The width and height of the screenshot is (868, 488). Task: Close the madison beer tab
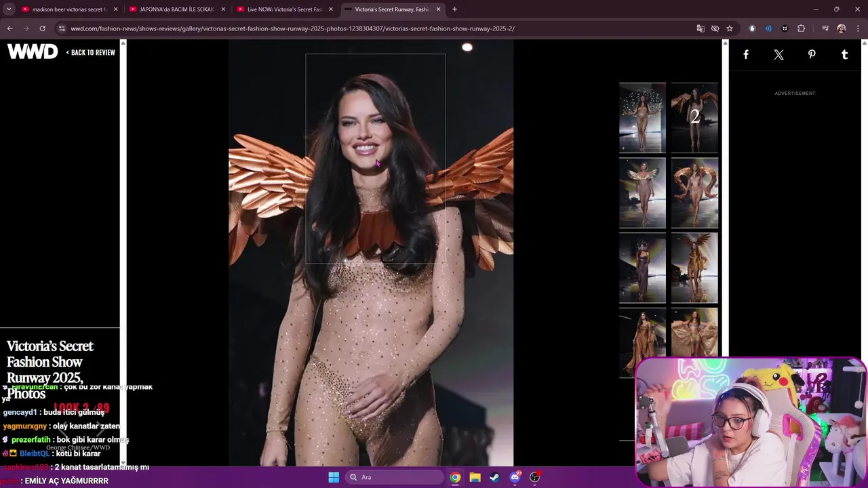tap(115, 9)
